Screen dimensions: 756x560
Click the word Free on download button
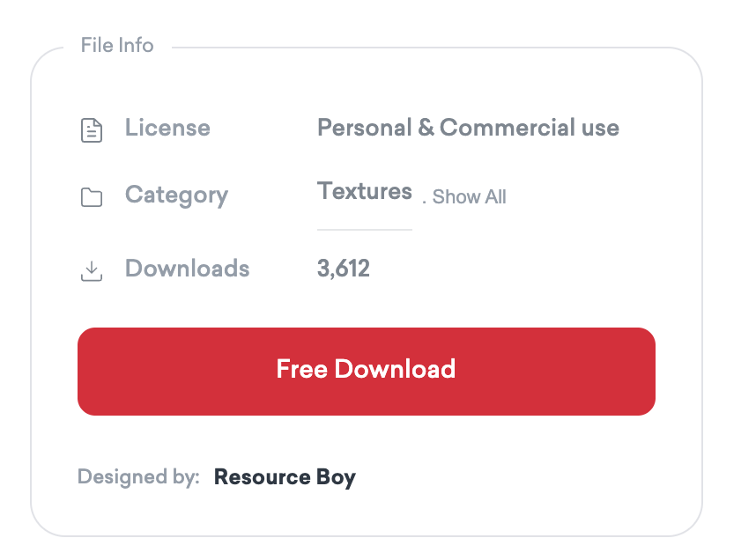(302, 369)
